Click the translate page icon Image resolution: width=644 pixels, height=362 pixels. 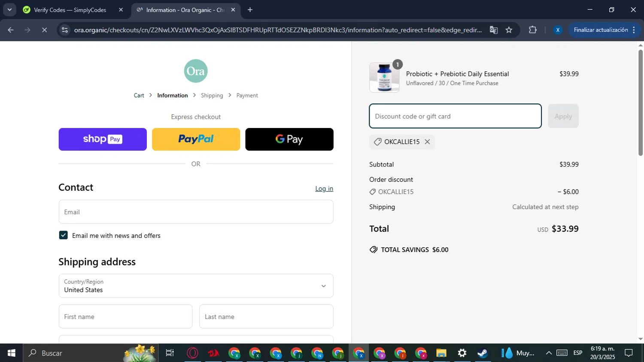494,30
